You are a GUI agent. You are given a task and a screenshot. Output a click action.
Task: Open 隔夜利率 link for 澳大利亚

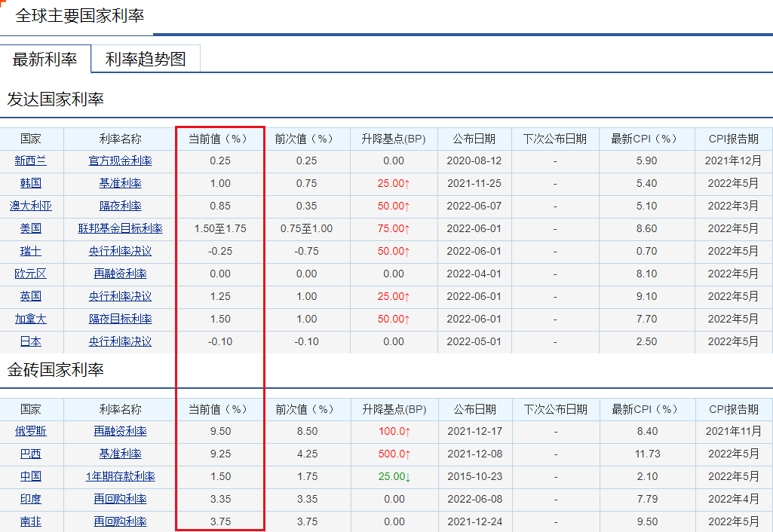pos(121,206)
